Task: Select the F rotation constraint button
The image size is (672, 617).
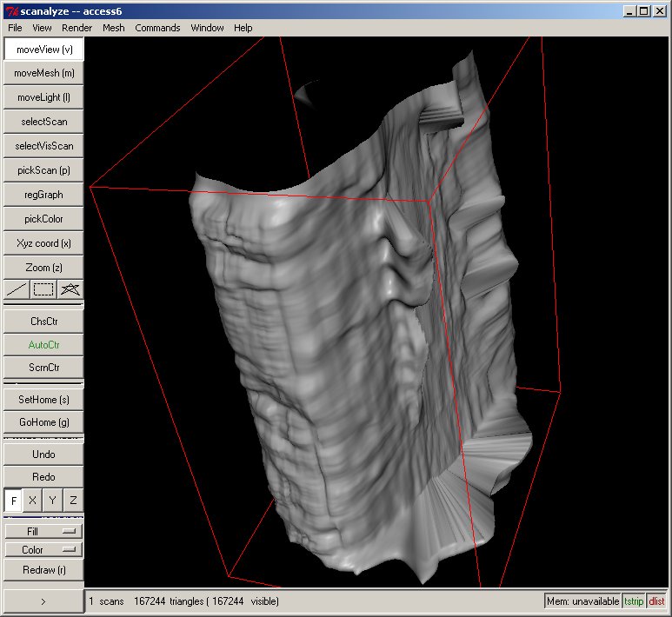Action: 13,501
